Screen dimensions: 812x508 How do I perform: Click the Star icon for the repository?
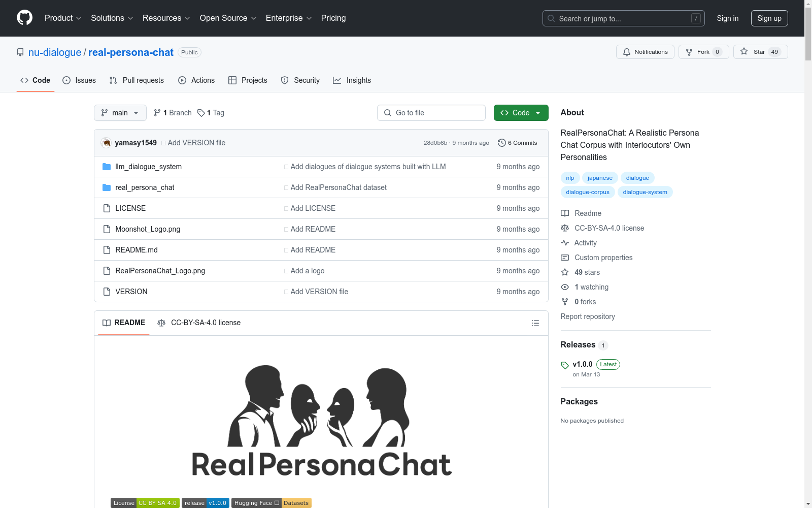[x=744, y=51]
